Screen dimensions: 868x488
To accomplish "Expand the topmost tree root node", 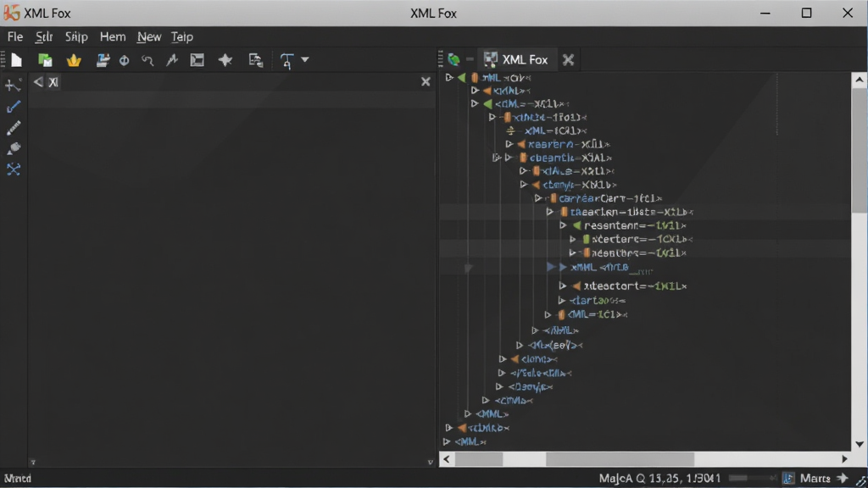I will 449,78.
